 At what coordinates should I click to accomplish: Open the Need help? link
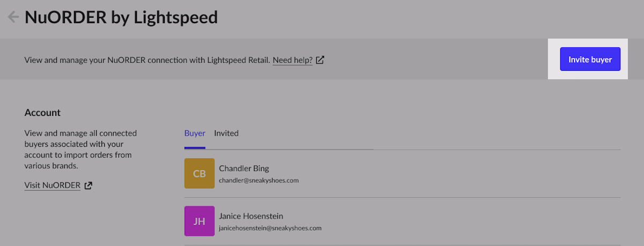point(292,60)
